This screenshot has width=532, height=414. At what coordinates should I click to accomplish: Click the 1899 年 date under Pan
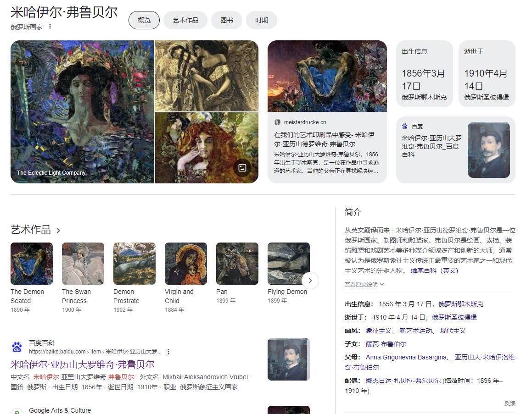226,300
